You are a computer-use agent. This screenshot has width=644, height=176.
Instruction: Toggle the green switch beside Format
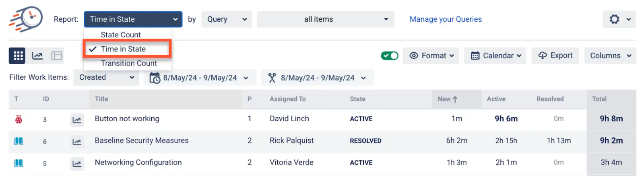click(389, 56)
